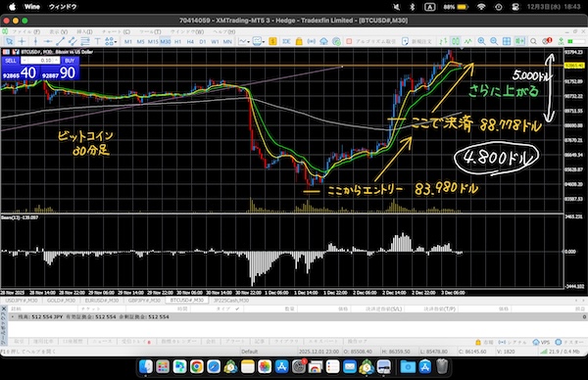Switch to the GOLD#,M30 chart tab
This screenshot has height=380, width=588.
click(61, 301)
